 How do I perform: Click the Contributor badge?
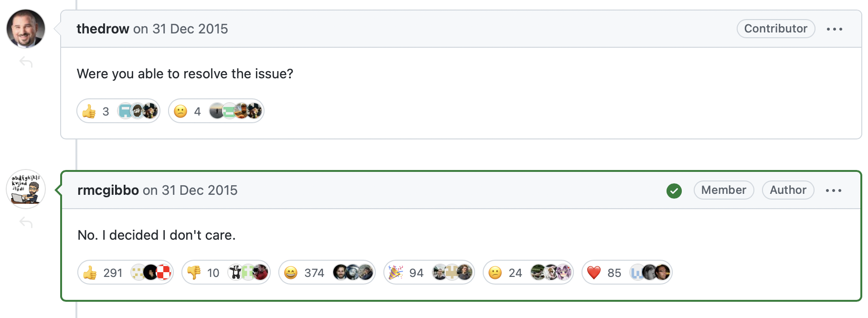775,29
